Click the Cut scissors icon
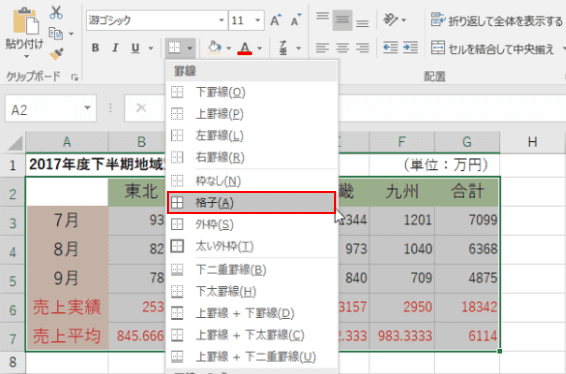 [56, 13]
